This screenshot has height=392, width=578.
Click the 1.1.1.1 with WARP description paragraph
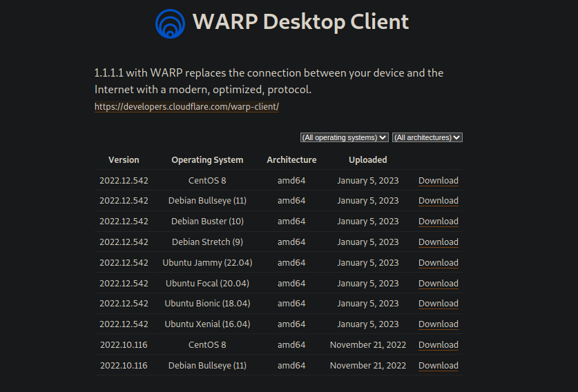[x=269, y=81]
